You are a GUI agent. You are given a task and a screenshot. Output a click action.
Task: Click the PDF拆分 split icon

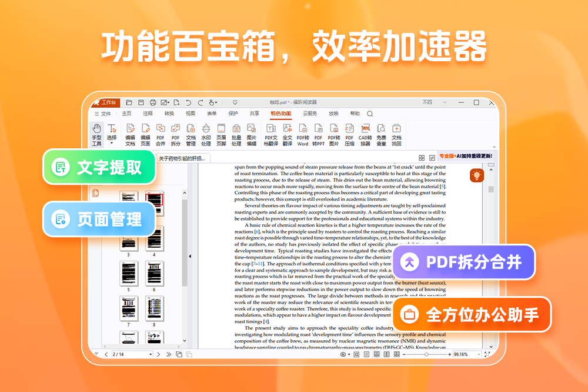click(x=175, y=134)
